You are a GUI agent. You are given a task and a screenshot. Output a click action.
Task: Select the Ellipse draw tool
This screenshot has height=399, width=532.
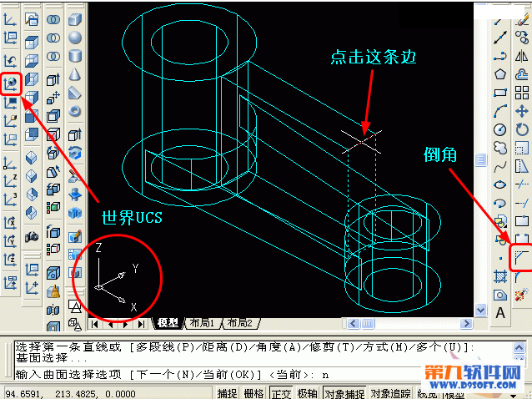[500, 184]
